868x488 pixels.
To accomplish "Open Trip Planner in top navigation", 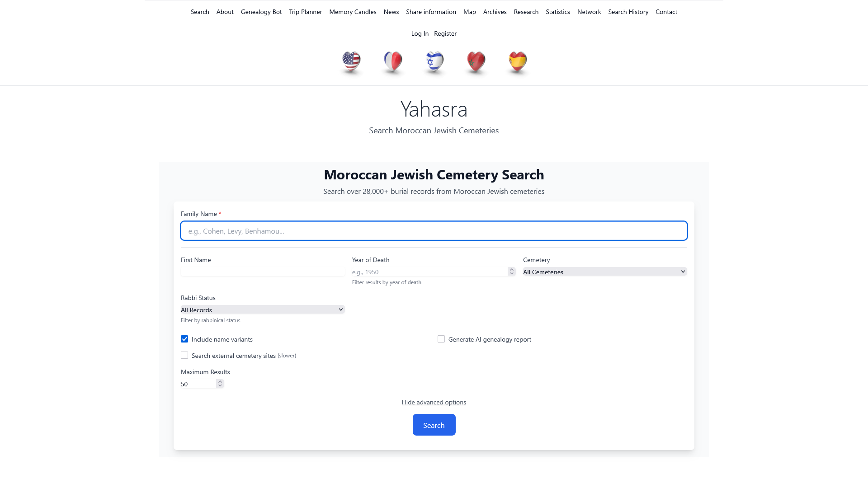I will [305, 12].
